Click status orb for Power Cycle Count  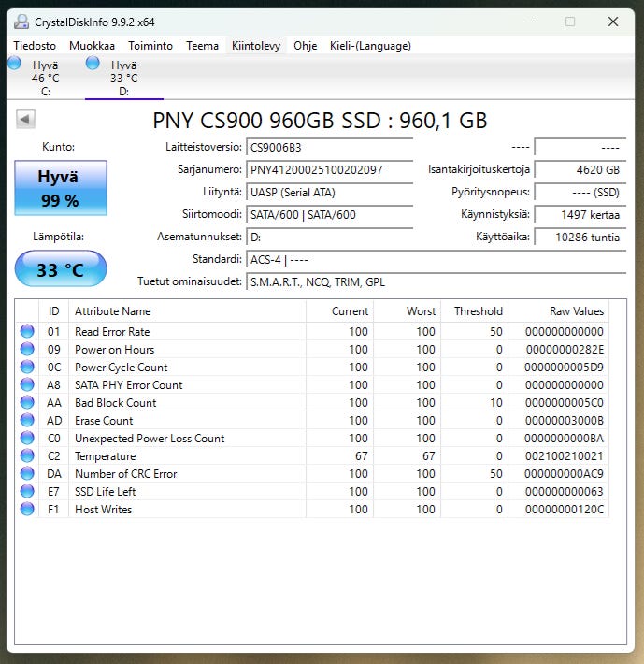(x=27, y=367)
